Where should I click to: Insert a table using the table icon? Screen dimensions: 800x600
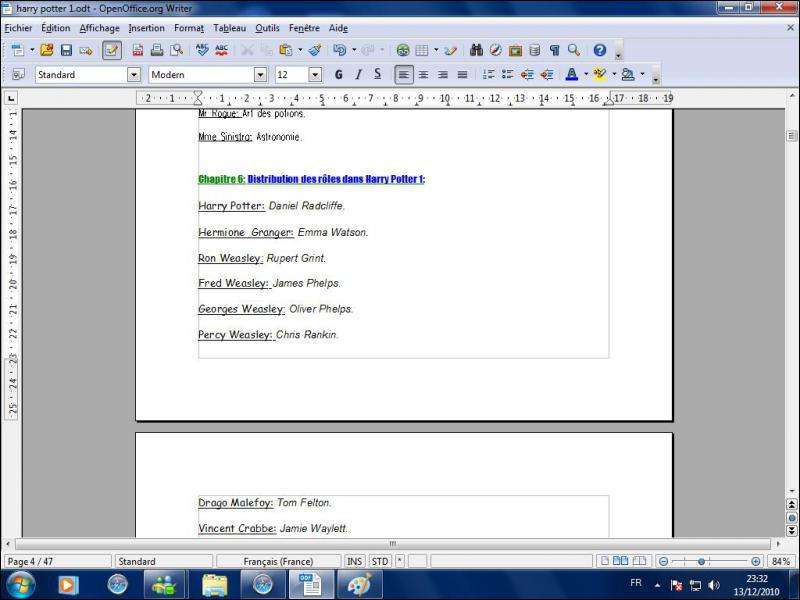pos(422,50)
